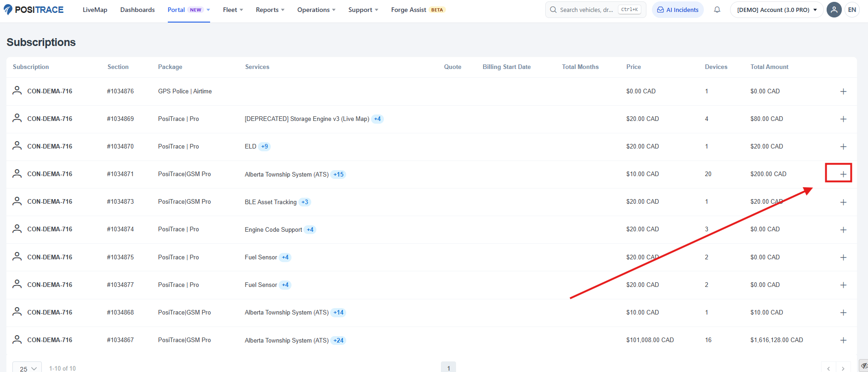Show the +15 services badge for #1034871

(x=338, y=174)
